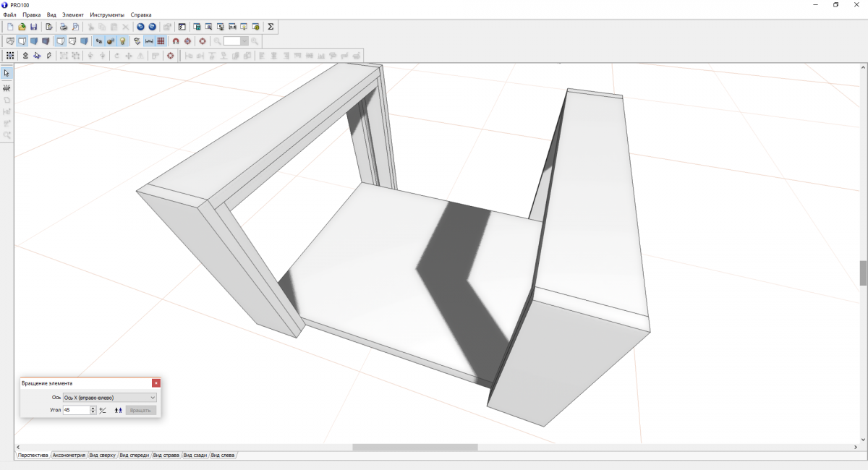Click the Open file folder icon
Viewport: 868px width, 470px height.
click(22, 27)
